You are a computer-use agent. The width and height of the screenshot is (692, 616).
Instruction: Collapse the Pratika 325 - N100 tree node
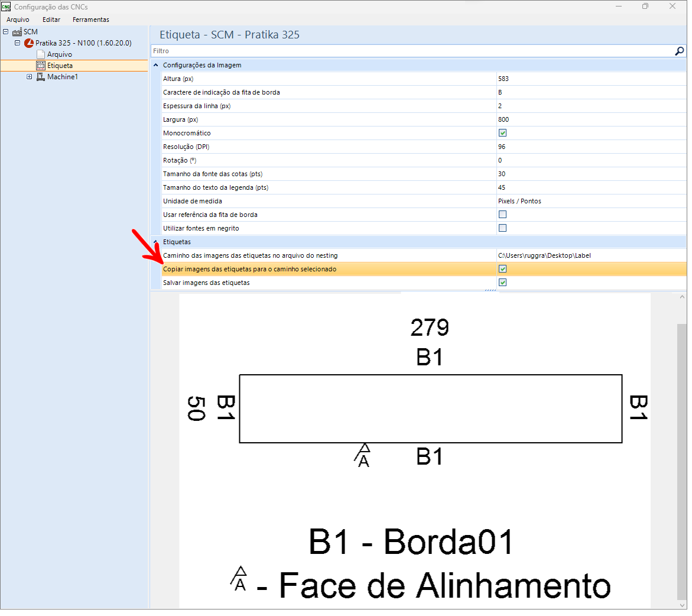click(18, 43)
